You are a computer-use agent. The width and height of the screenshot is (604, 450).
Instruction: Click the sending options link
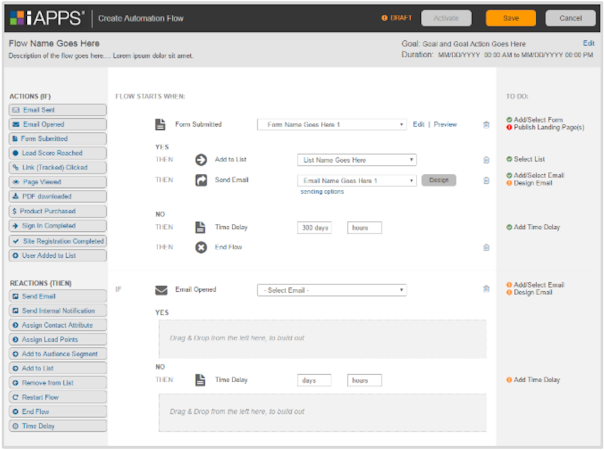pyautogui.click(x=322, y=191)
